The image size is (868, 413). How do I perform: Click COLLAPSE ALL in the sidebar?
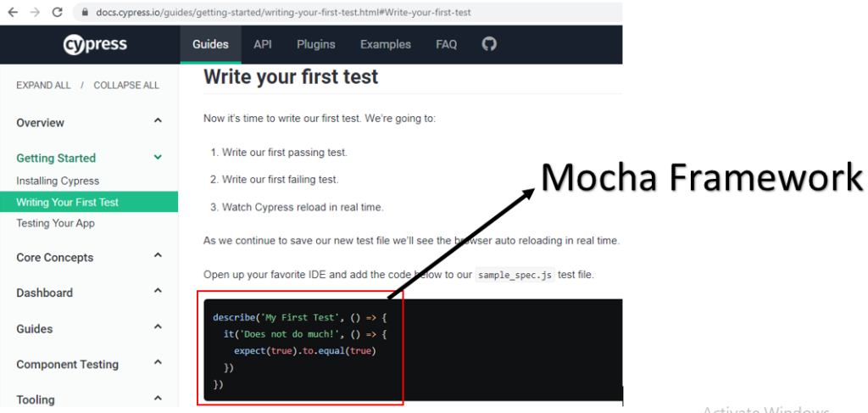point(126,86)
